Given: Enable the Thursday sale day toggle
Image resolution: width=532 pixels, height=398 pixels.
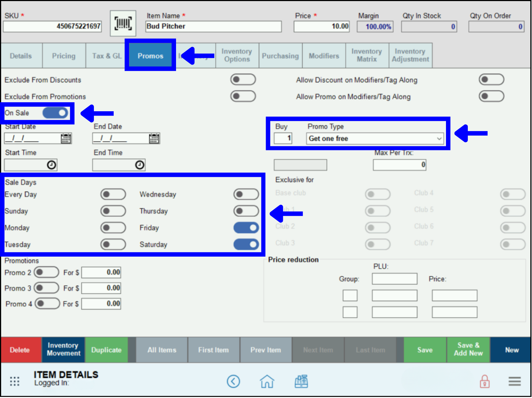Looking at the screenshot, I should [x=246, y=211].
